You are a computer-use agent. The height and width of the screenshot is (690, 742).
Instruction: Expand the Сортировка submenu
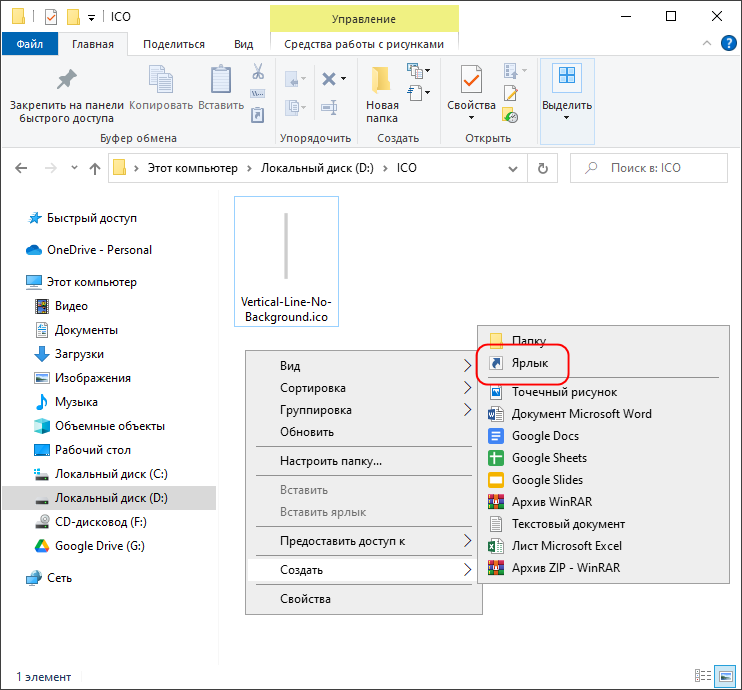pos(364,388)
